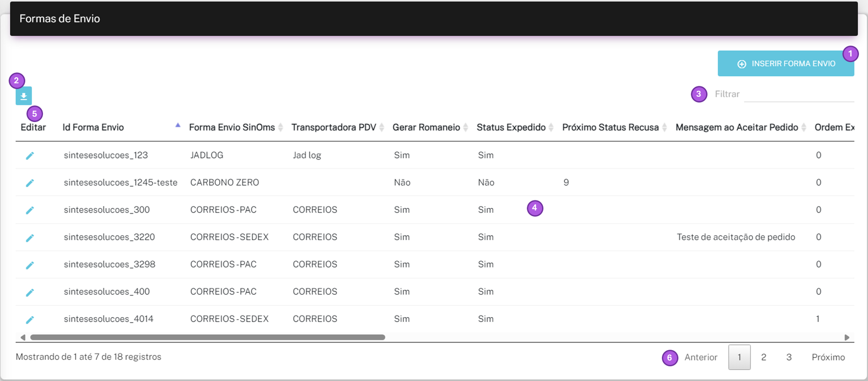The image size is (868, 381).
Task: Click the sintesesolucoes_4014 id text
Action: [108, 319]
